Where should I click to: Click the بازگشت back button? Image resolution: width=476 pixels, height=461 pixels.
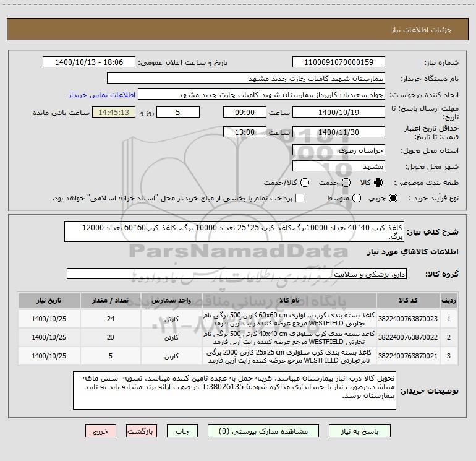(142, 431)
